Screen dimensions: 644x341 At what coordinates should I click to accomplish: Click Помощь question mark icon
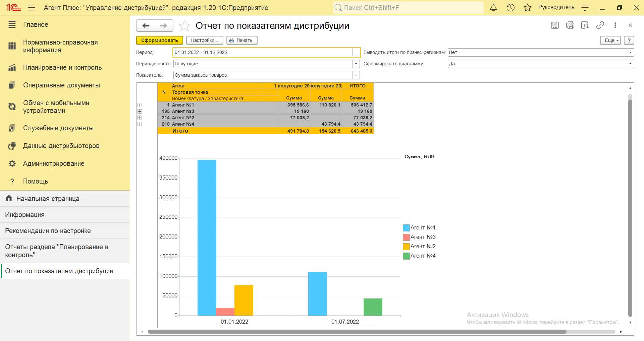click(12, 181)
